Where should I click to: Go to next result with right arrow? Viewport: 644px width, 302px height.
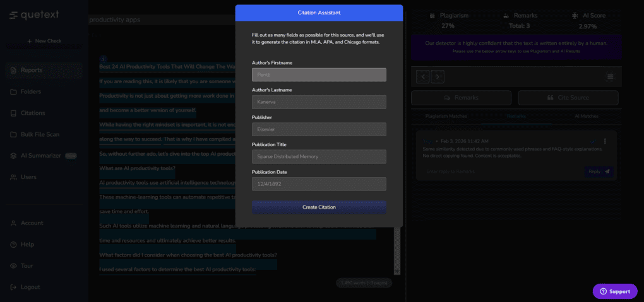(438, 77)
